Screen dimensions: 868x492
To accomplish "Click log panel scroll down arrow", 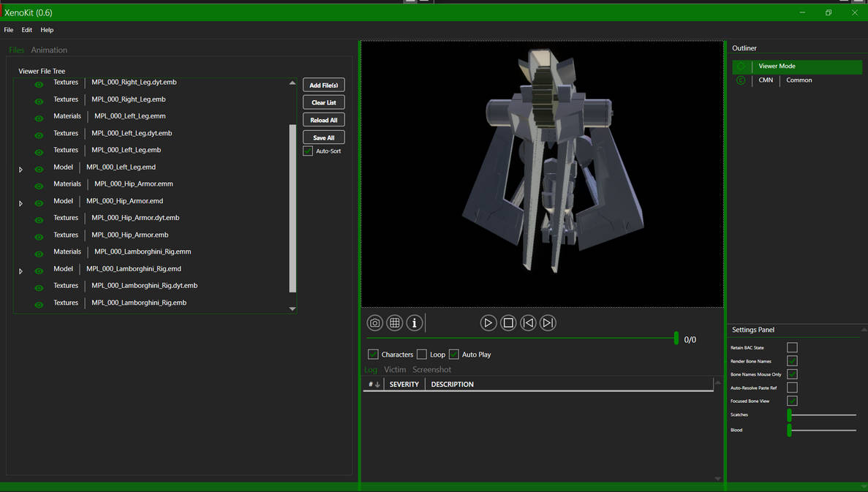I will (718, 479).
